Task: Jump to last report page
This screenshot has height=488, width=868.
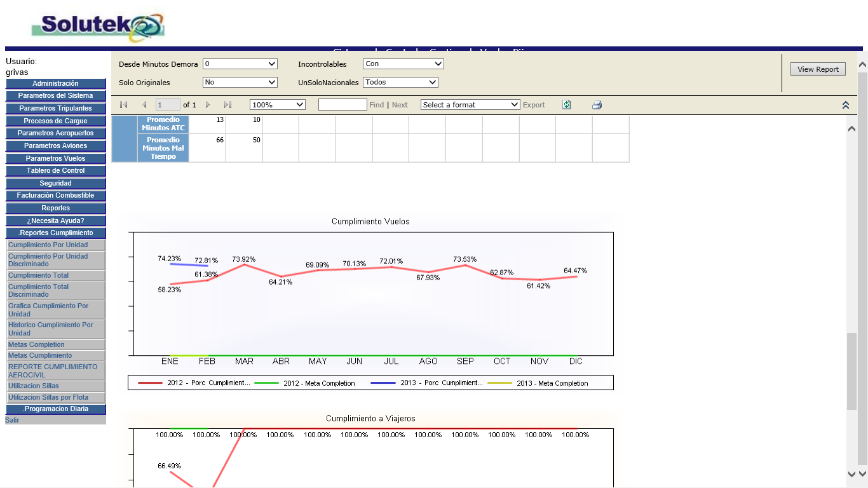Action: tap(227, 105)
